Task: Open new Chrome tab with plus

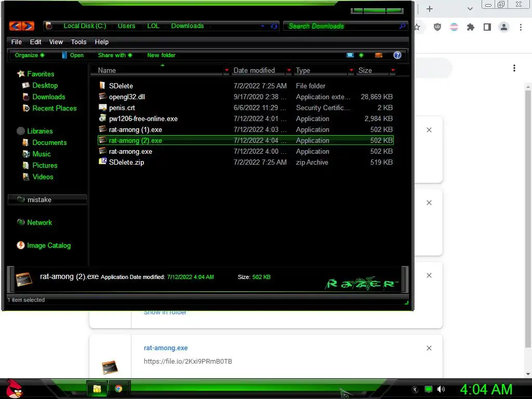Action: tap(430, 9)
